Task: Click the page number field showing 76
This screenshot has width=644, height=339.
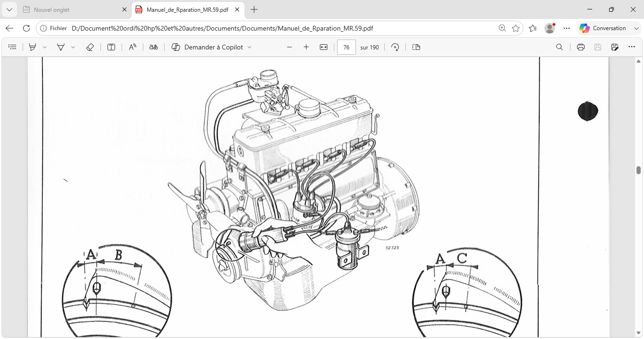Action: [347, 47]
